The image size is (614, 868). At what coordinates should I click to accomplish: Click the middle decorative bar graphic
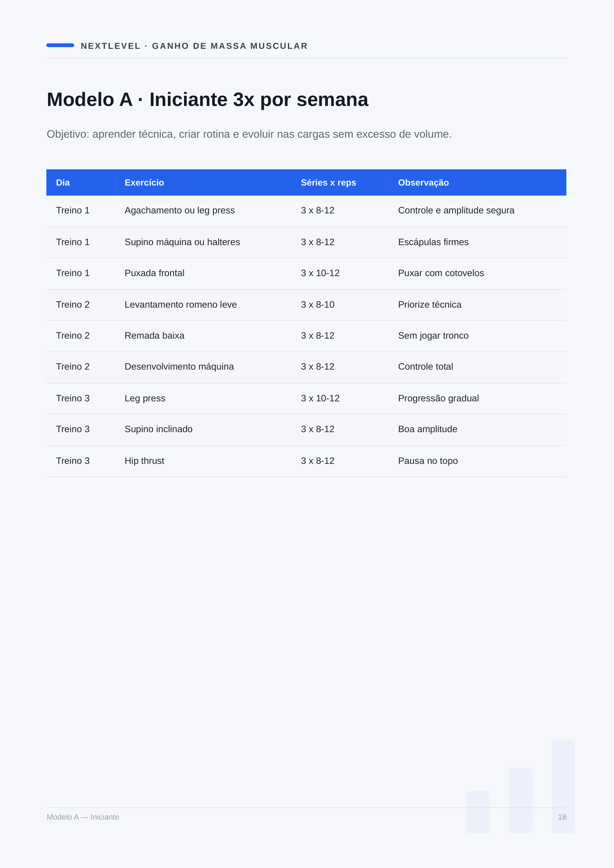tap(521, 800)
